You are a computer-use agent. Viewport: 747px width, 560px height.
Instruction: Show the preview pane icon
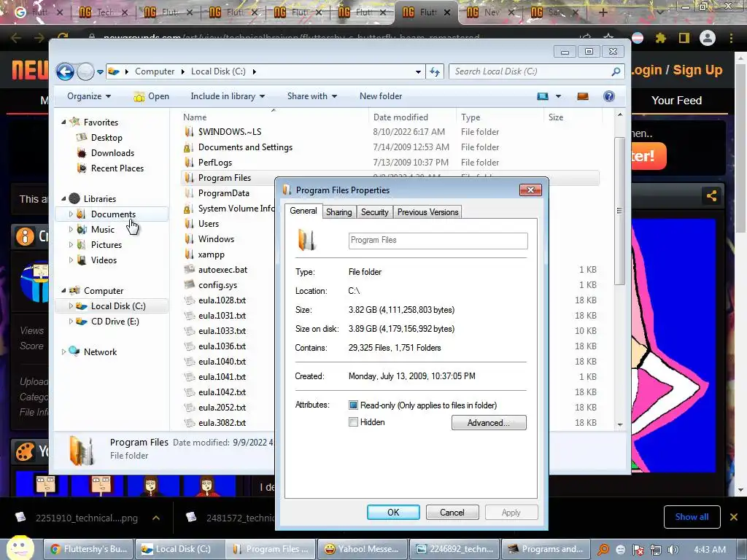click(x=583, y=96)
